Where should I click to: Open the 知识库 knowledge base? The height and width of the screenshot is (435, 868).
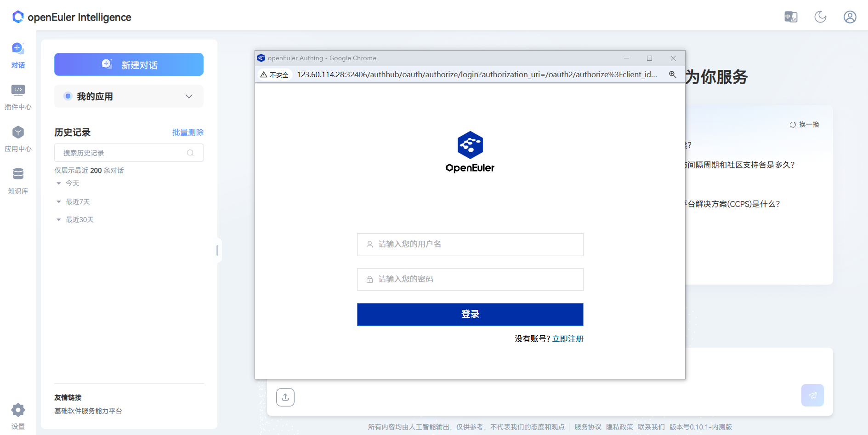coord(18,181)
